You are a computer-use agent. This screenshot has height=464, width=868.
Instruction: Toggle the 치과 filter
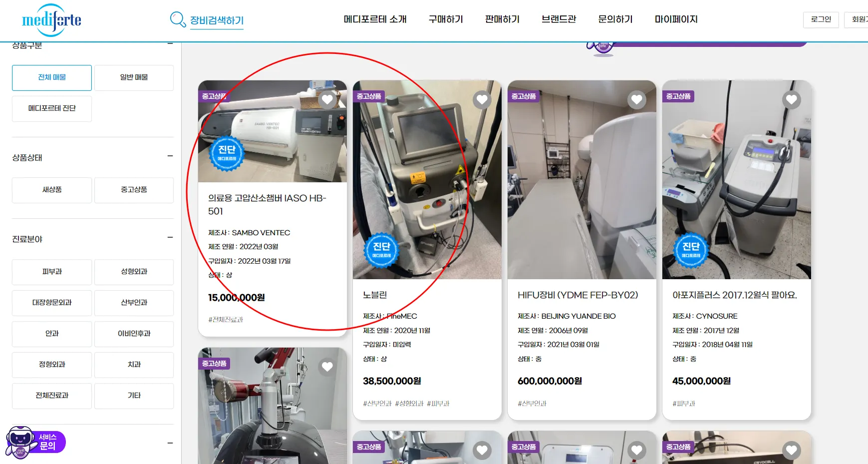(134, 365)
